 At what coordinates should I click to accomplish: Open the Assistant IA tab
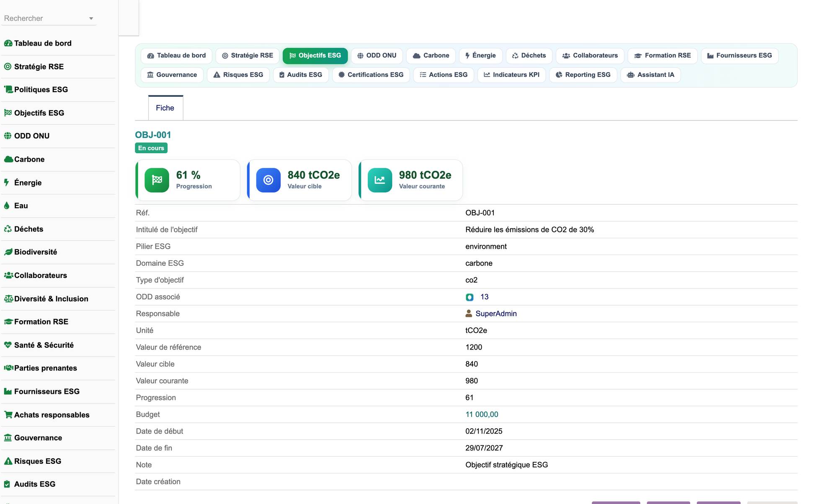(650, 75)
